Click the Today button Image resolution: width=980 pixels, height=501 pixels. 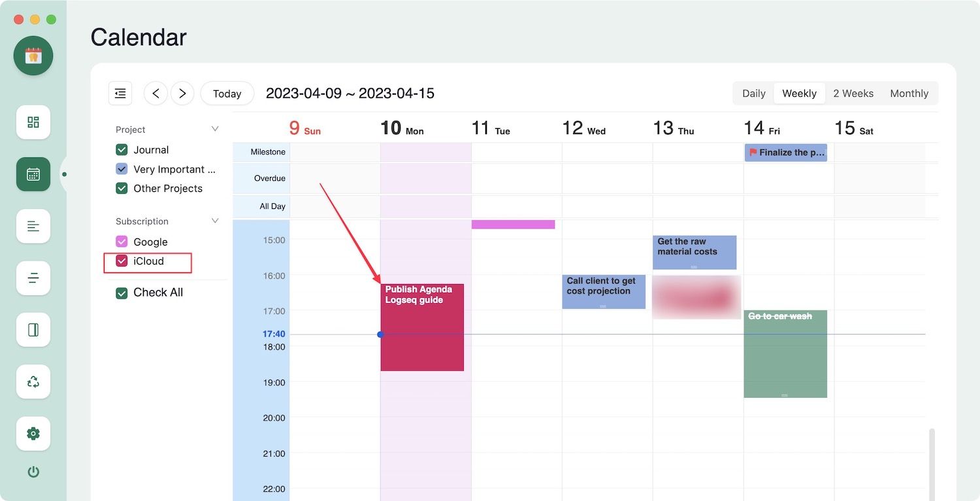(227, 93)
